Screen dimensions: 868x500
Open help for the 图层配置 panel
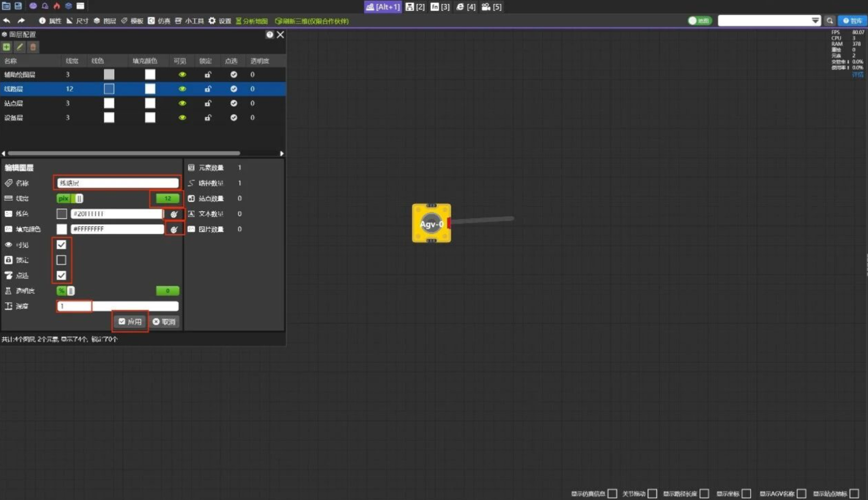pyautogui.click(x=269, y=35)
